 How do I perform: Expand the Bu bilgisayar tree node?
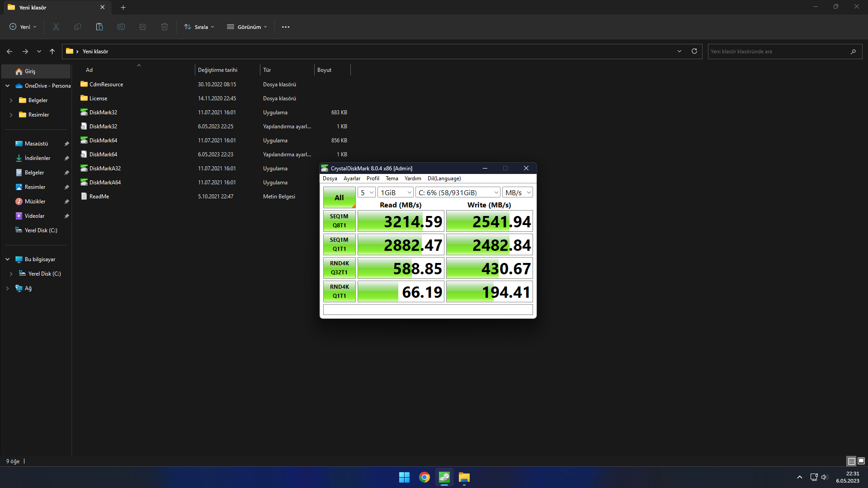pyautogui.click(x=8, y=259)
